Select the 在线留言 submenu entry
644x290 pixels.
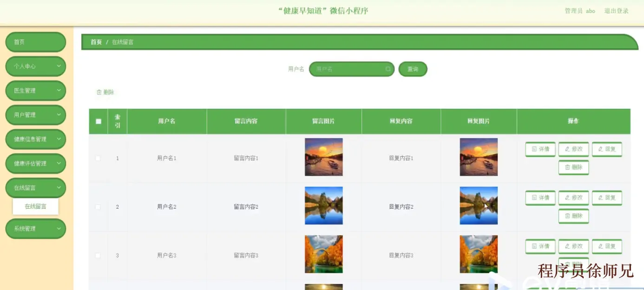(35, 206)
